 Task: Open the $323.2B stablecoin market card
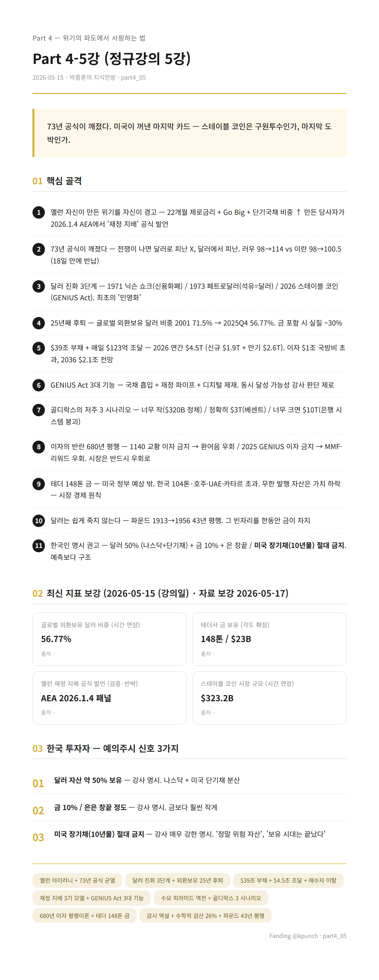point(269,698)
